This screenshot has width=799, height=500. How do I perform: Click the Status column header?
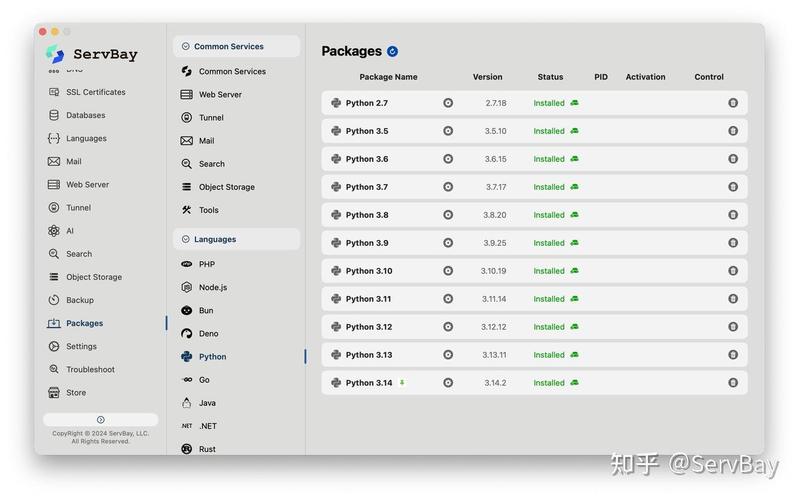coord(550,77)
